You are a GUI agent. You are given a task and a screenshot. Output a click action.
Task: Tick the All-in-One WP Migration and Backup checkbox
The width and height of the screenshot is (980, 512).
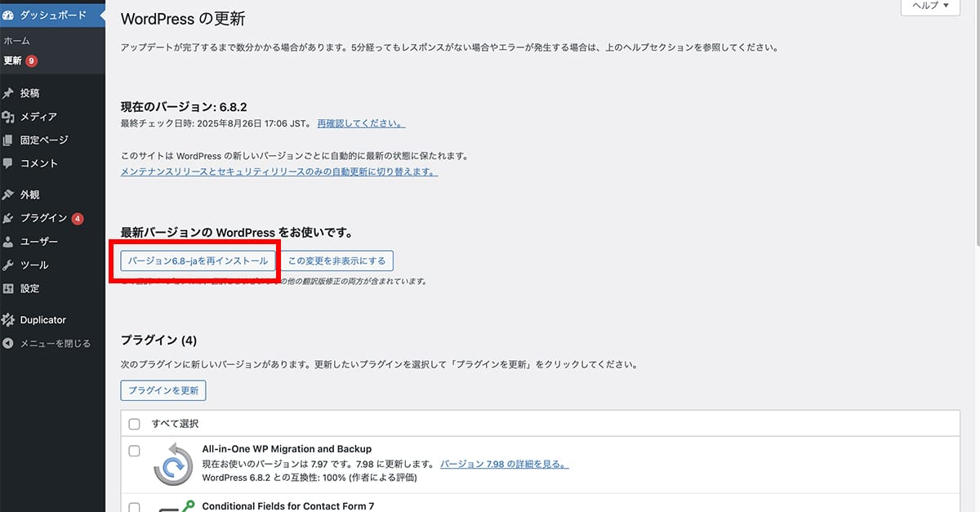pos(135,451)
